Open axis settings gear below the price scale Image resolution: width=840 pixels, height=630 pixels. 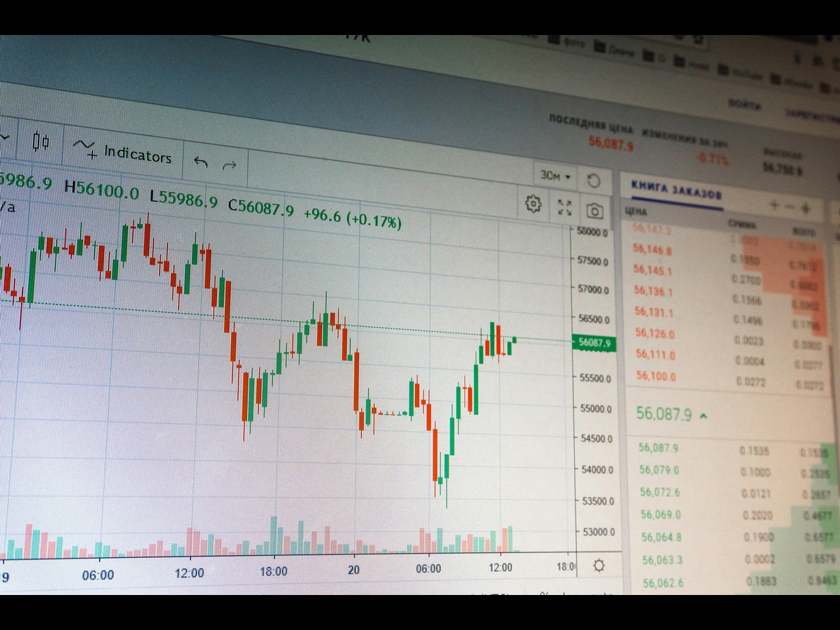[x=599, y=566]
